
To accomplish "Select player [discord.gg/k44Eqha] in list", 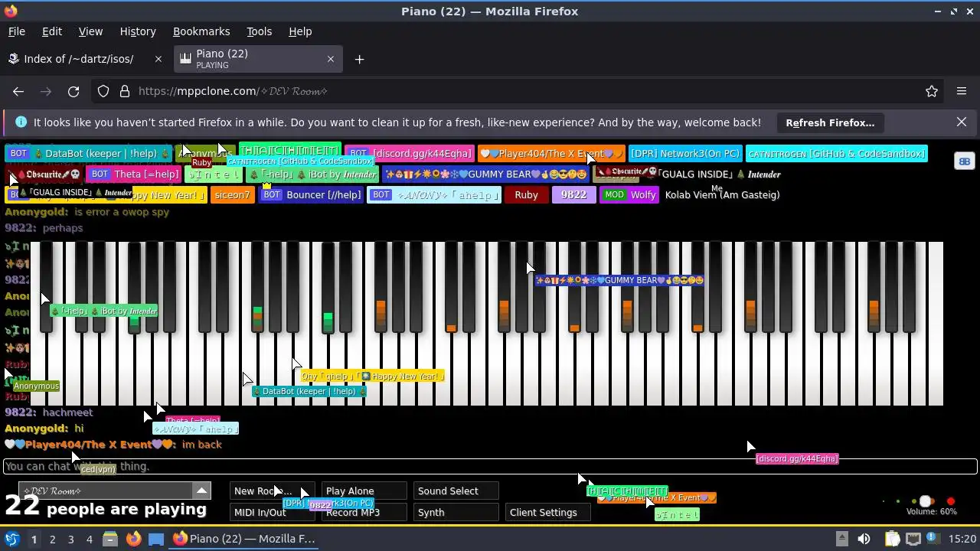I will click(x=410, y=154).
